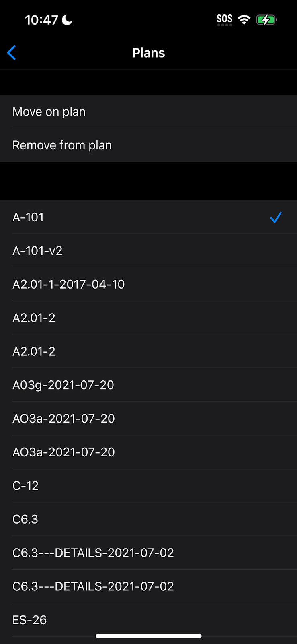This screenshot has height=644, width=297.
Task: Tap the Plans screen title
Action: point(149,53)
